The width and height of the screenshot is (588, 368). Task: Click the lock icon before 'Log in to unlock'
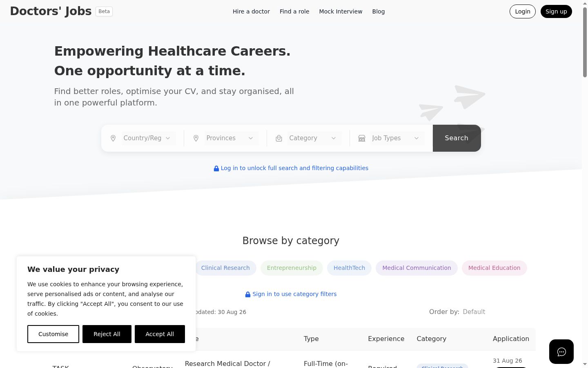tap(216, 168)
